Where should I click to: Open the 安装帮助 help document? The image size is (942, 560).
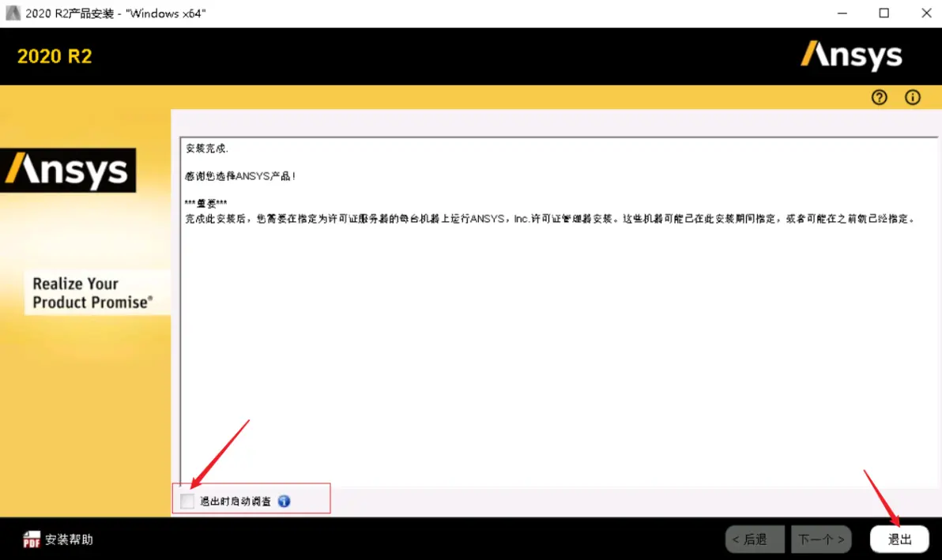coord(56,539)
